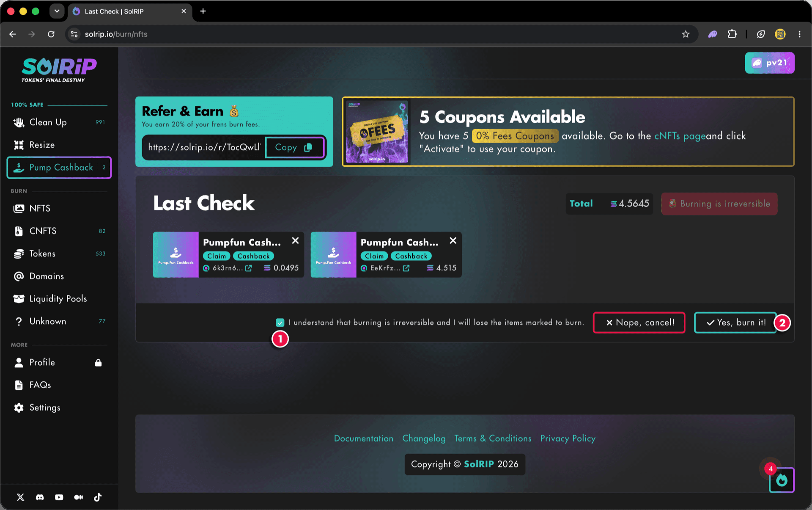Open external link for 6k3rn6 address
The width and height of the screenshot is (812, 510).
249,268
